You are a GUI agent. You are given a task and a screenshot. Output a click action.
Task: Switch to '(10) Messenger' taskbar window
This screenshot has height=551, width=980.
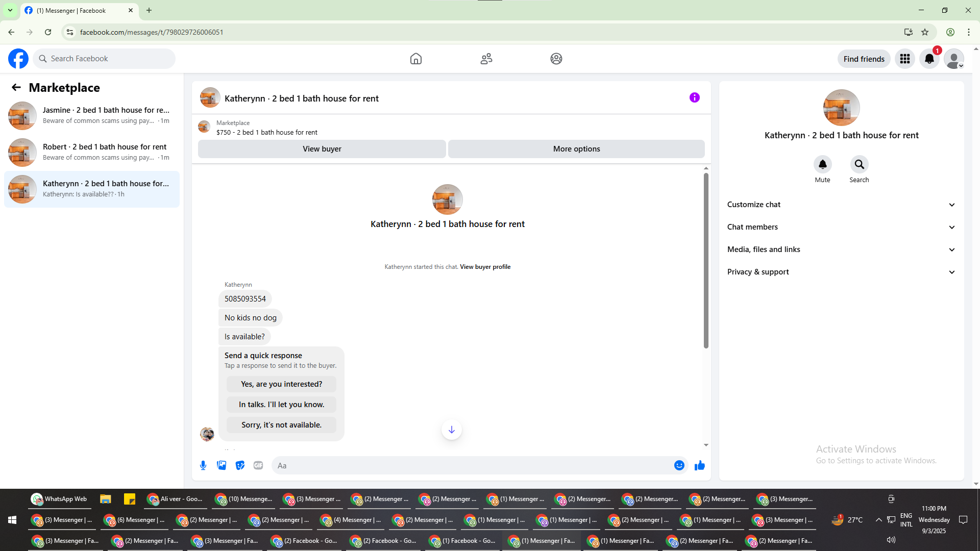click(243, 499)
